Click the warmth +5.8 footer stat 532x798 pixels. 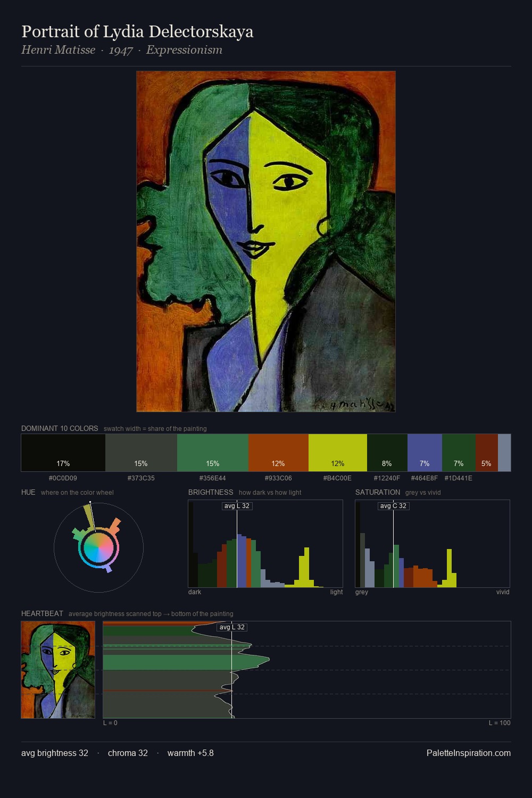pos(190,753)
